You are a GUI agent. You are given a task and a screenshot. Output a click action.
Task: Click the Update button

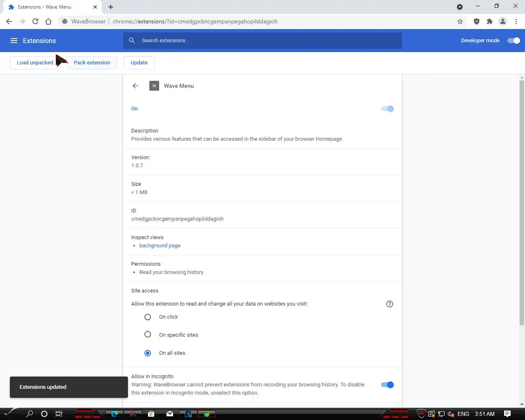coord(139,63)
